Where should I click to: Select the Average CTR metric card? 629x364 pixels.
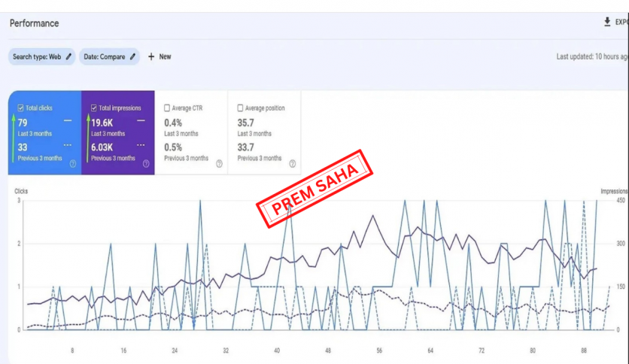[x=190, y=133]
